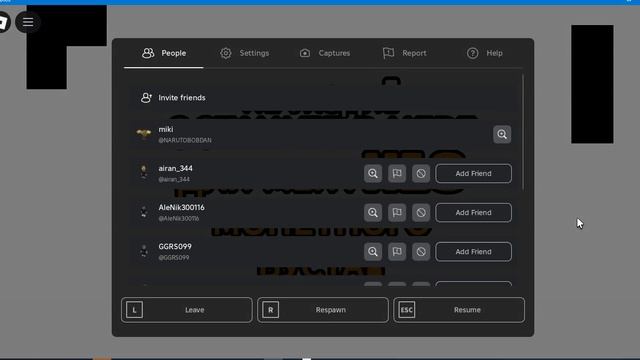Open the Roblox hamburger menu button
Viewport: 640px width, 360px height.
pyautogui.click(x=28, y=22)
